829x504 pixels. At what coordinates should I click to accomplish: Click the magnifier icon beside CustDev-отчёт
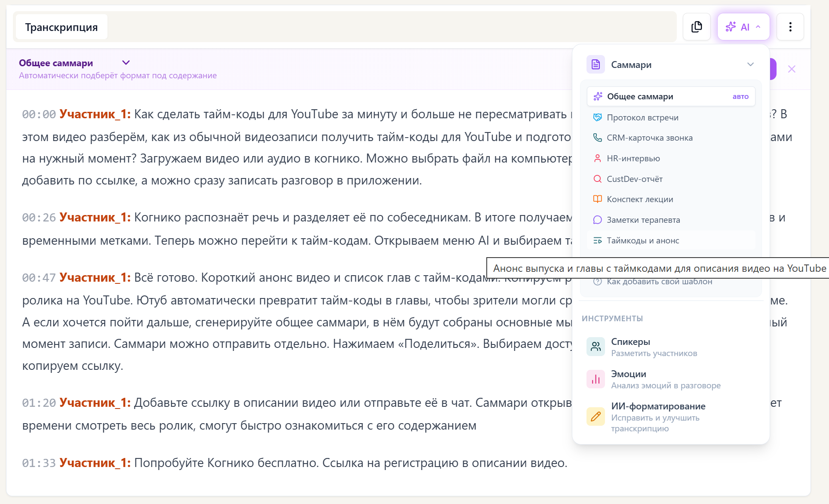[x=597, y=179]
